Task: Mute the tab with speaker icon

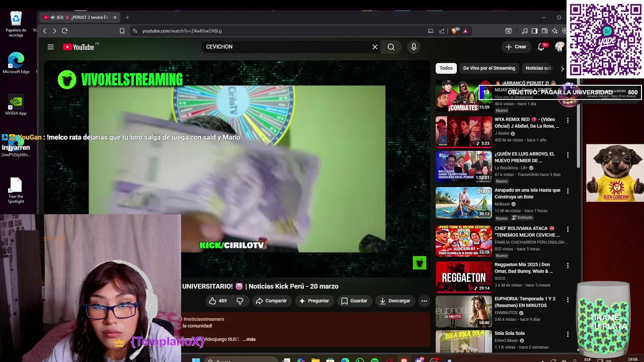Action: tap(52, 17)
